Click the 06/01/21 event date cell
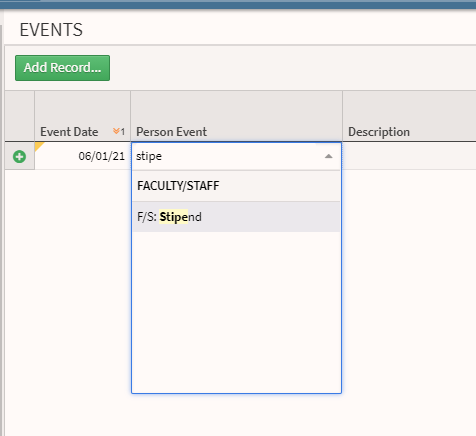This screenshot has width=476, height=436. coord(82,156)
